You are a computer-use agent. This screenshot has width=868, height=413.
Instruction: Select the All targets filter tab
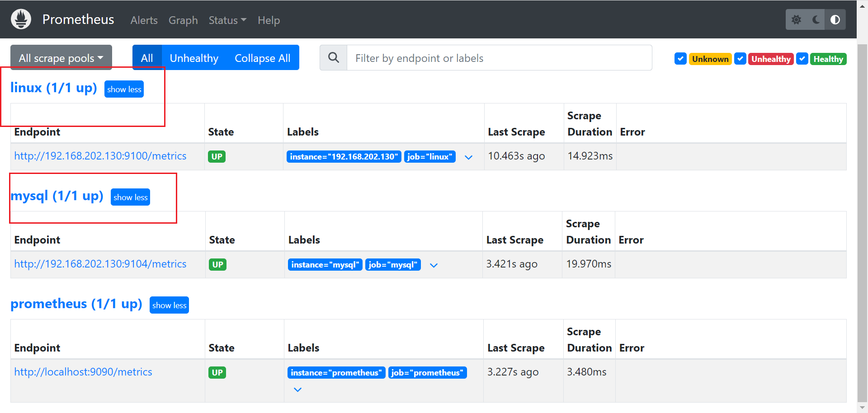(147, 57)
